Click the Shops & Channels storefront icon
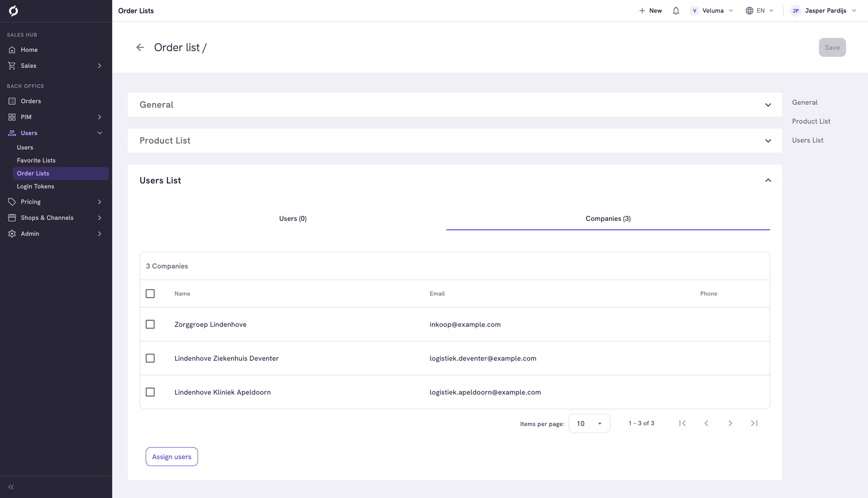Screen dimensions: 868x498 click(x=12, y=218)
